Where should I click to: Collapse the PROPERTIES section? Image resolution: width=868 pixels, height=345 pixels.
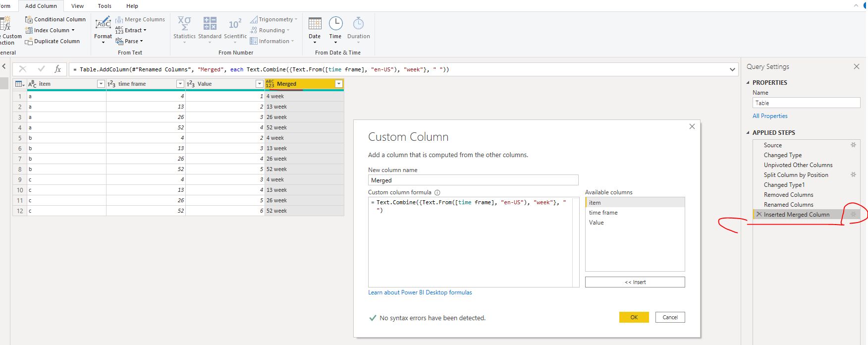[x=748, y=83]
